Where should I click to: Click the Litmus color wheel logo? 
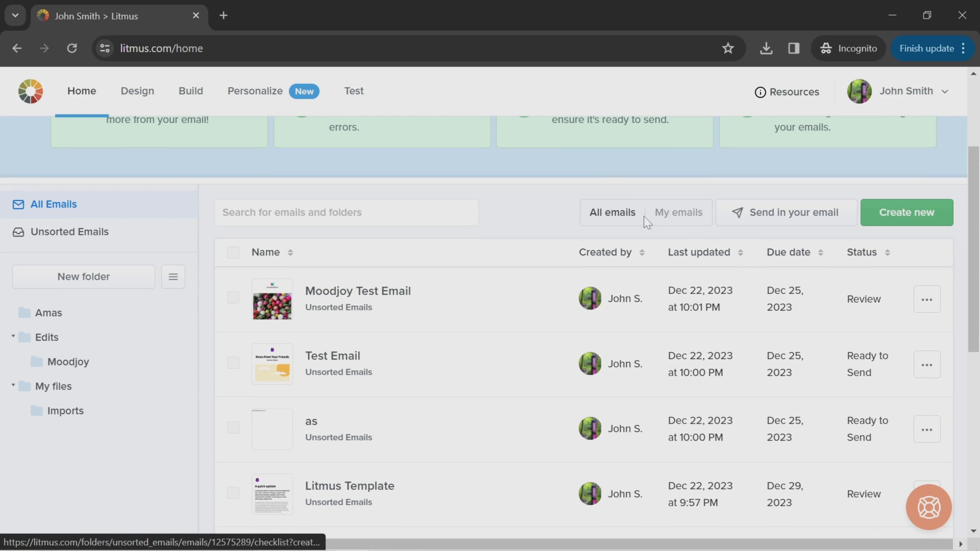click(x=30, y=91)
